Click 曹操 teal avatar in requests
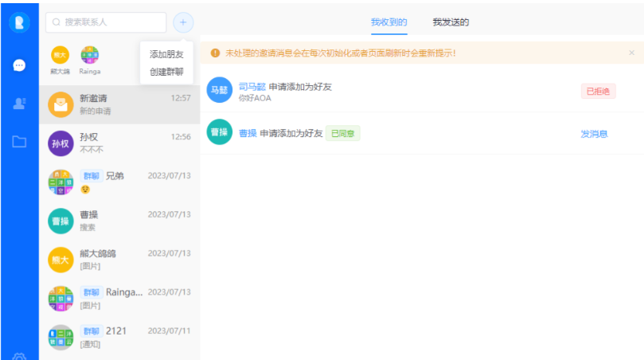Image resolution: width=644 pixels, height=360 pixels. tap(220, 132)
